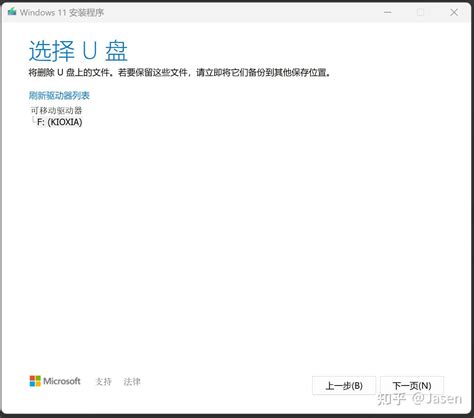Open the 法律 legal link
474x418 pixels.
132,381
